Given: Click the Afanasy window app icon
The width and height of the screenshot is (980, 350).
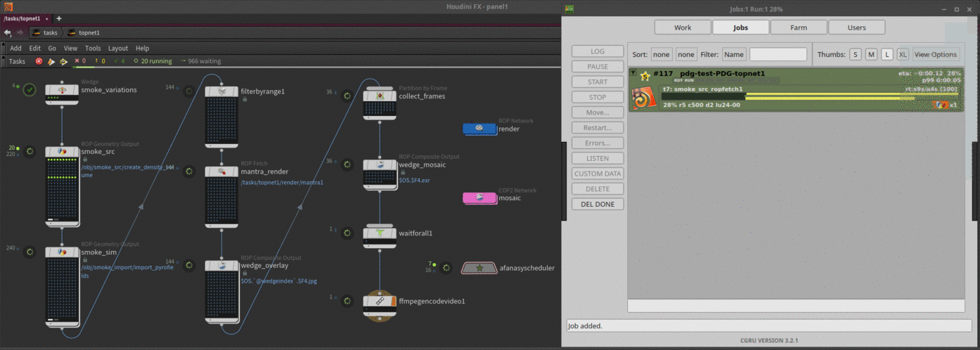Looking at the screenshot, I should click(x=570, y=8).
